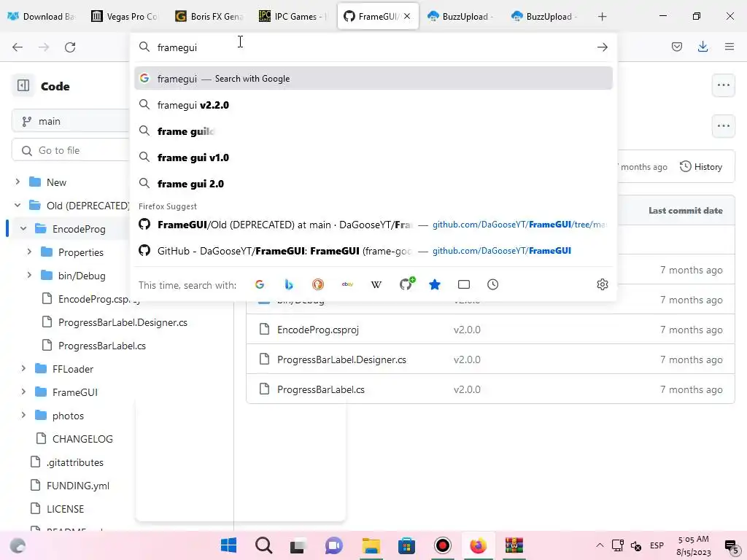Click the Go to file search field
747x560 pixels.
[71, 150]
